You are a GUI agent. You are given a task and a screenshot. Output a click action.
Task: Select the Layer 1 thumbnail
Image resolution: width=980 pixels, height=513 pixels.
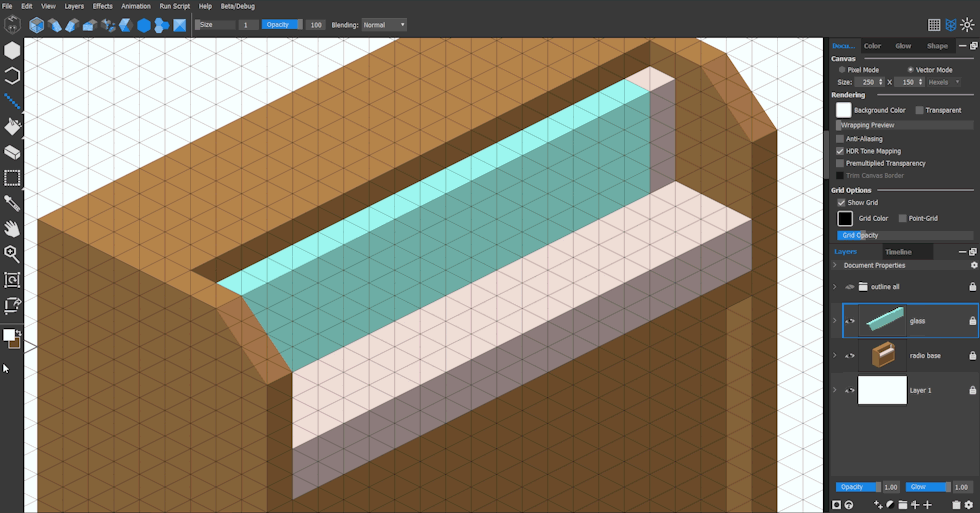coord(881,390)
